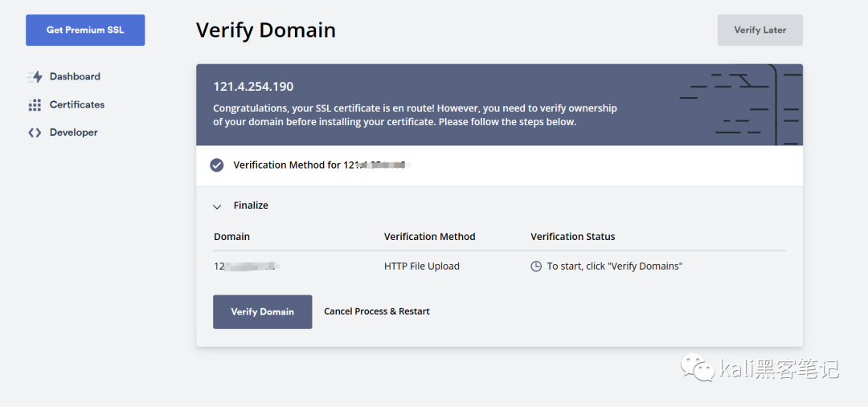Viewport: 868px width, 407px height.
Task: Collapse the Finalize section chevron
Action: 216,206
